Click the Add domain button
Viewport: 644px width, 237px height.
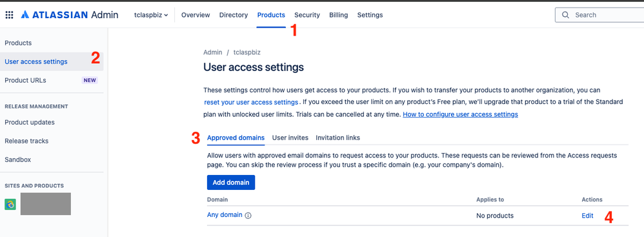tap(231, 182)
